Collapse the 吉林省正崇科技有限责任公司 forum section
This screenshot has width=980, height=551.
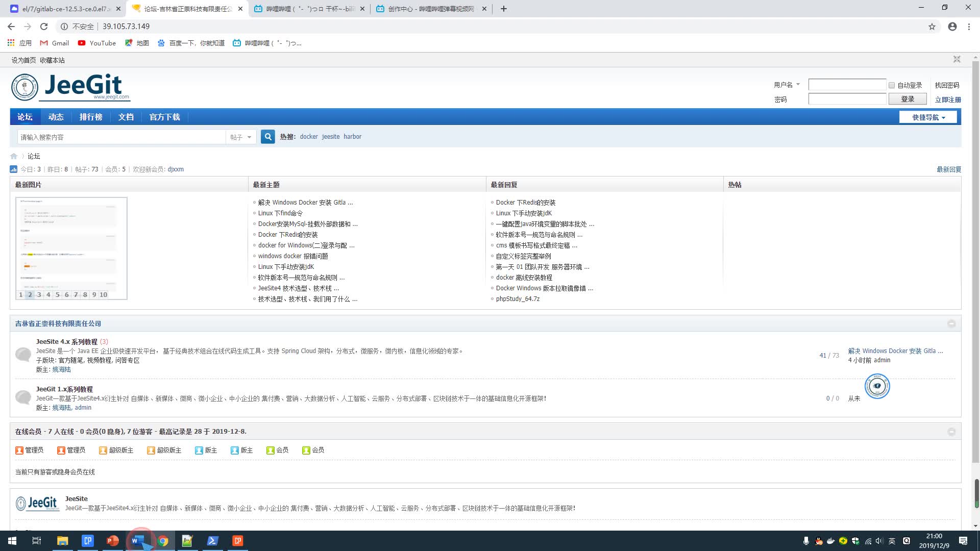click(951, 323)
